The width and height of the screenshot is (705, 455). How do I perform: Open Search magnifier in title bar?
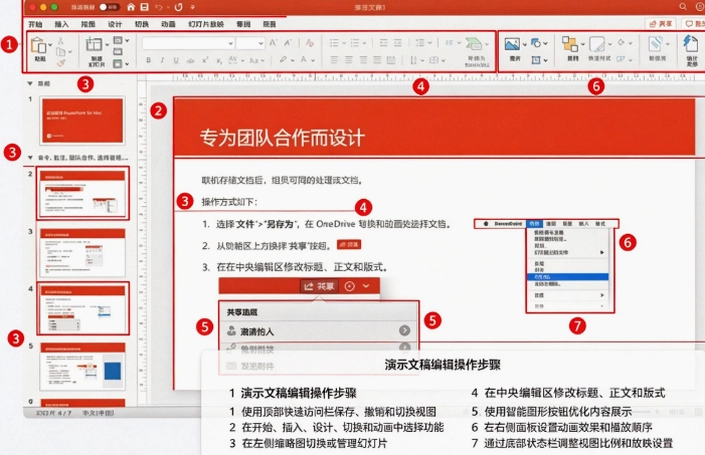[683, 7]
